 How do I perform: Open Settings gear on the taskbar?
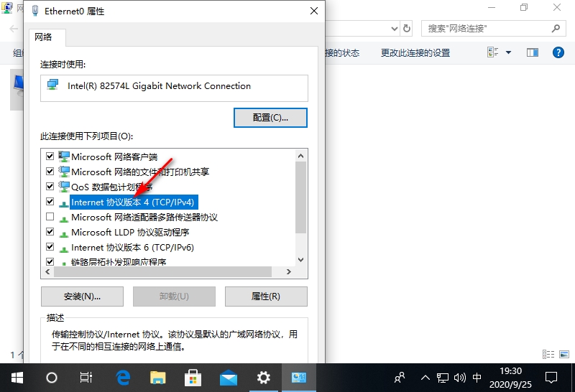click(x=263, y=378)
